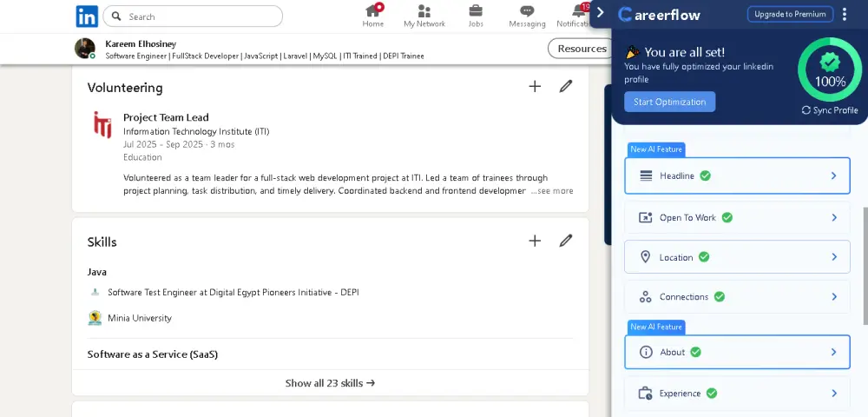Click the Messaging tab label
The height and width of the screenshot is (417, 868).
tap(527, 23)
